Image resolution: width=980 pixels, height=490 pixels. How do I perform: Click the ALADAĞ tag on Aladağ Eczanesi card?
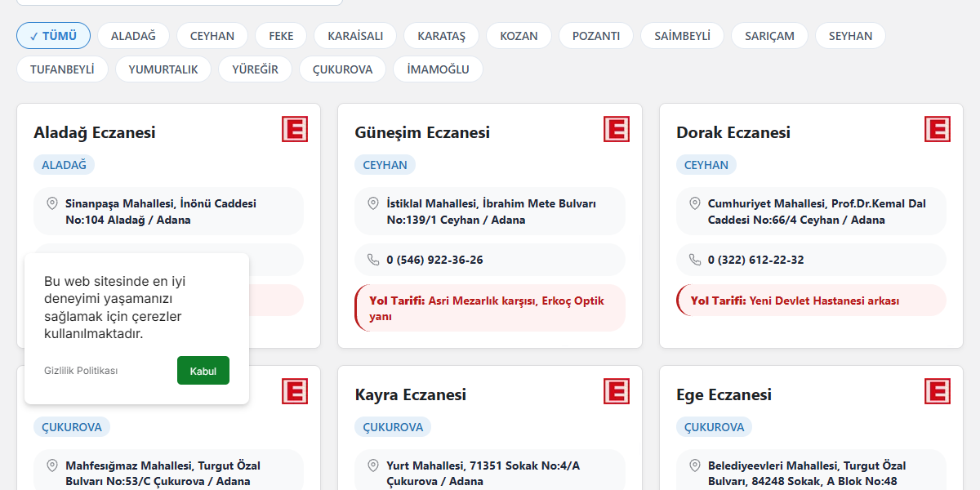[64, 165]
